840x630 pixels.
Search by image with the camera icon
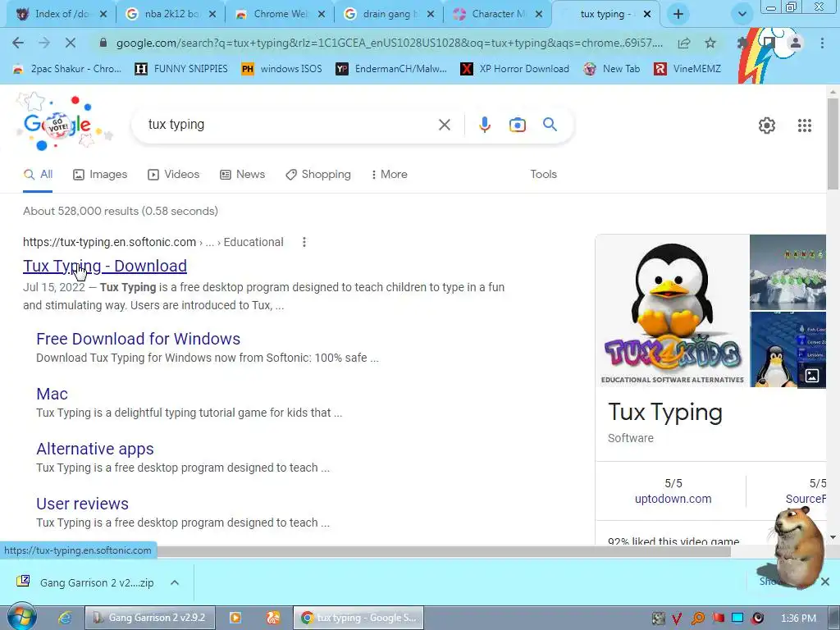click(517, 125)
